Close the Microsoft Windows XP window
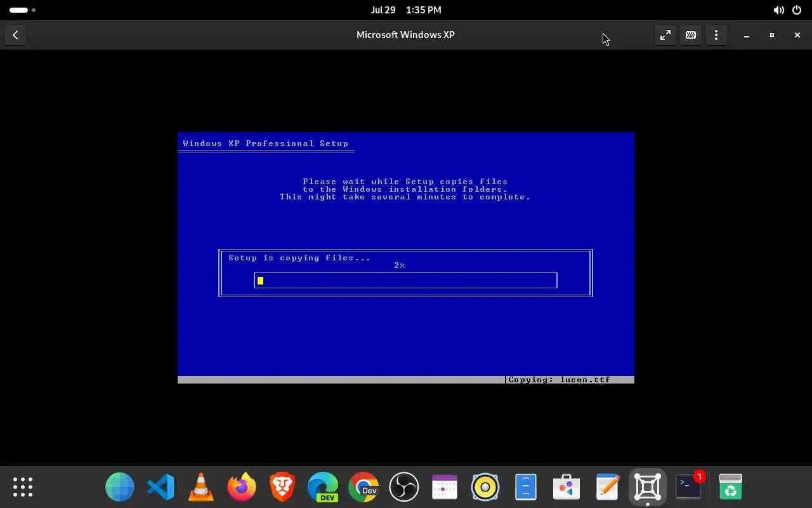The image size is (812, 508). coord(797,35)
